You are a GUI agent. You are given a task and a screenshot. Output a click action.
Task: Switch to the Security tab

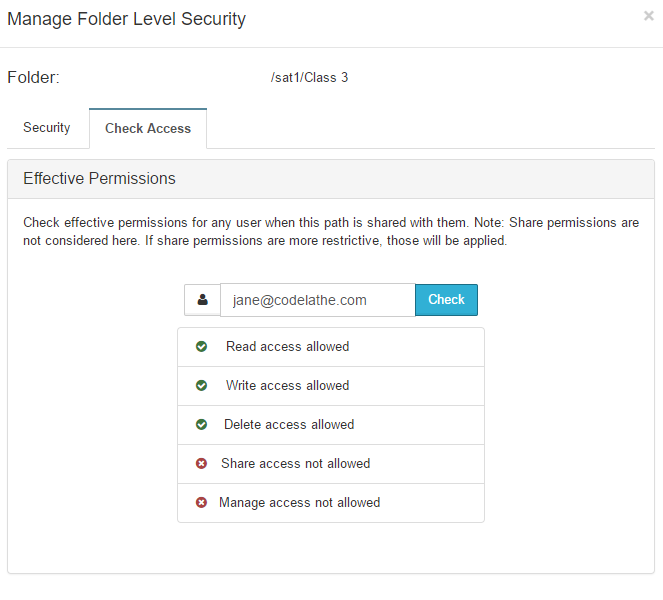[x=47, y=128]
